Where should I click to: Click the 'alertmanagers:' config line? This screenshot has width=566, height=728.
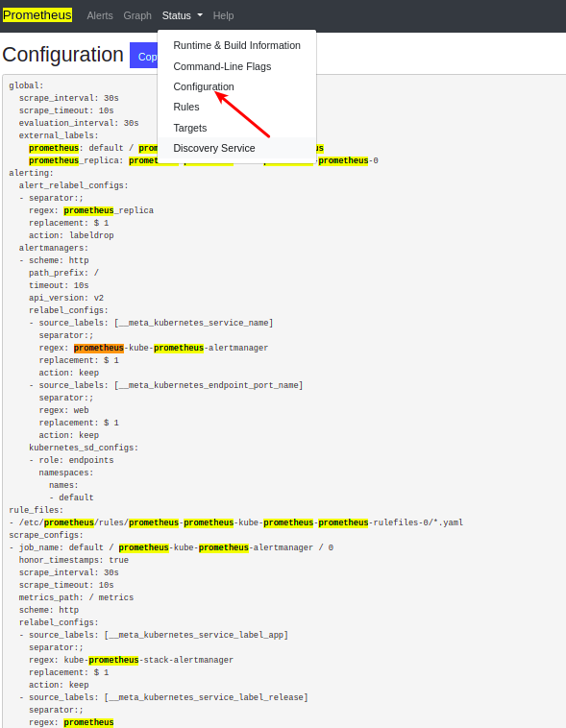[x=54, y=248]
